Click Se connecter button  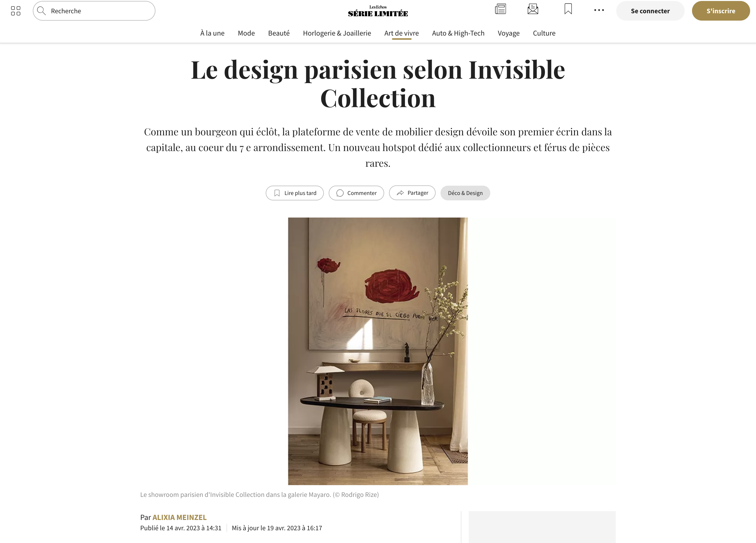(650, 11)
